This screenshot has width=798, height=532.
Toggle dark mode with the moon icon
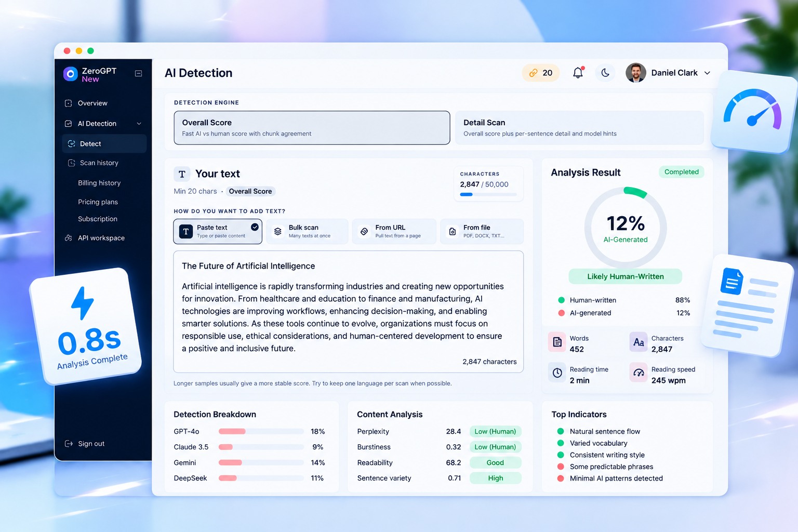click(x=605, y=73)
